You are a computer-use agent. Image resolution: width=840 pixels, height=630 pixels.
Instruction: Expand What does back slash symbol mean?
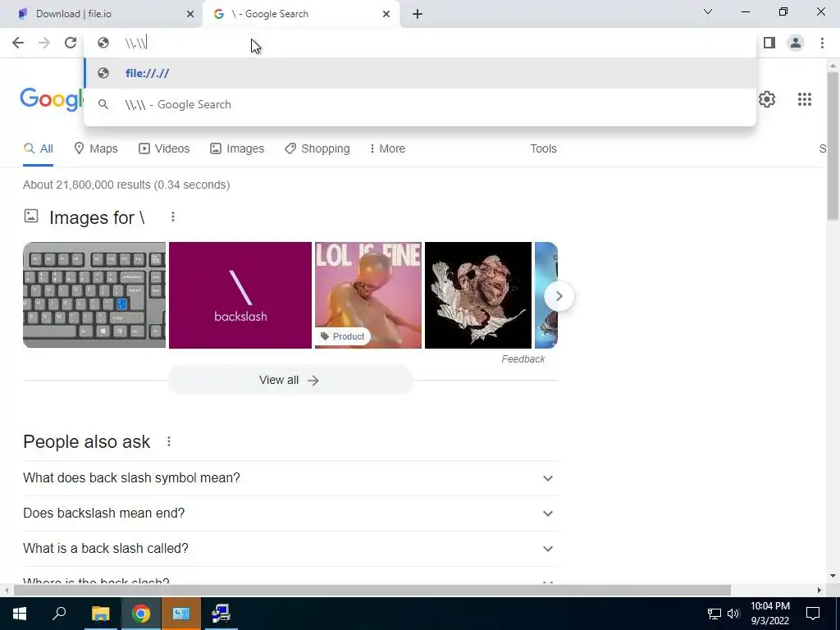(x=290, y=478)
